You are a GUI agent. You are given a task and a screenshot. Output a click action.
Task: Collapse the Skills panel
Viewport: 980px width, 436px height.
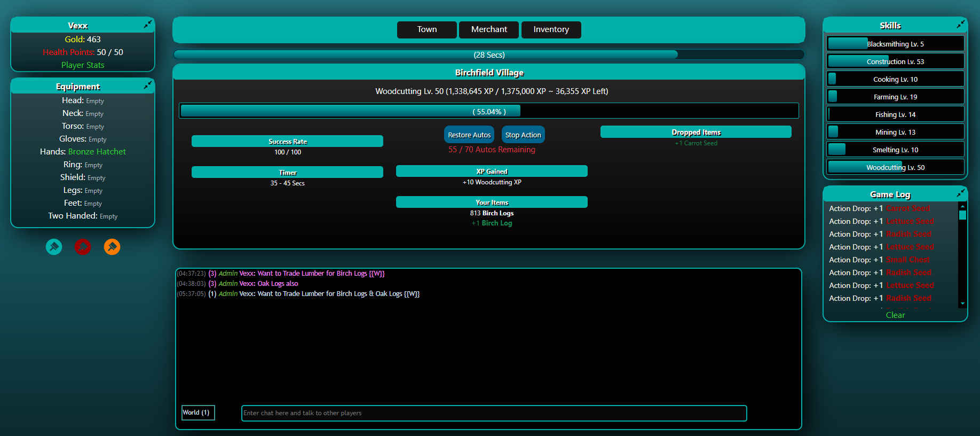[x=960, y=25]
